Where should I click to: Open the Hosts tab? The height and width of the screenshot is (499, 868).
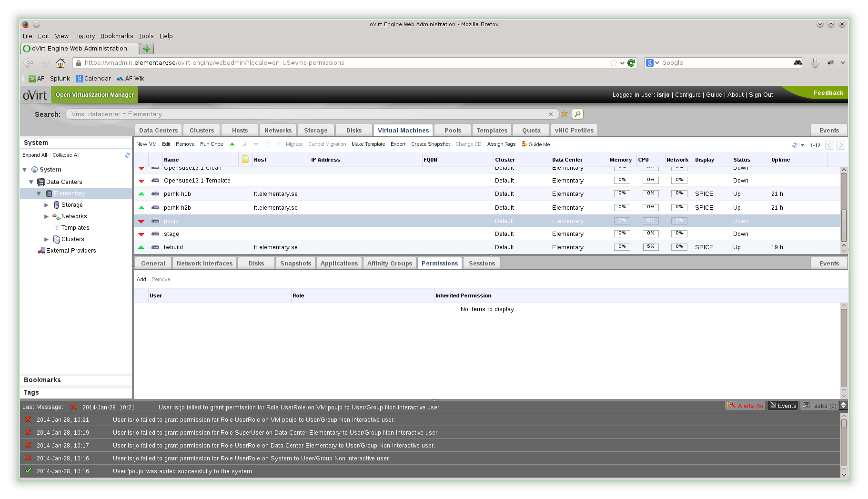coord(240,131)
